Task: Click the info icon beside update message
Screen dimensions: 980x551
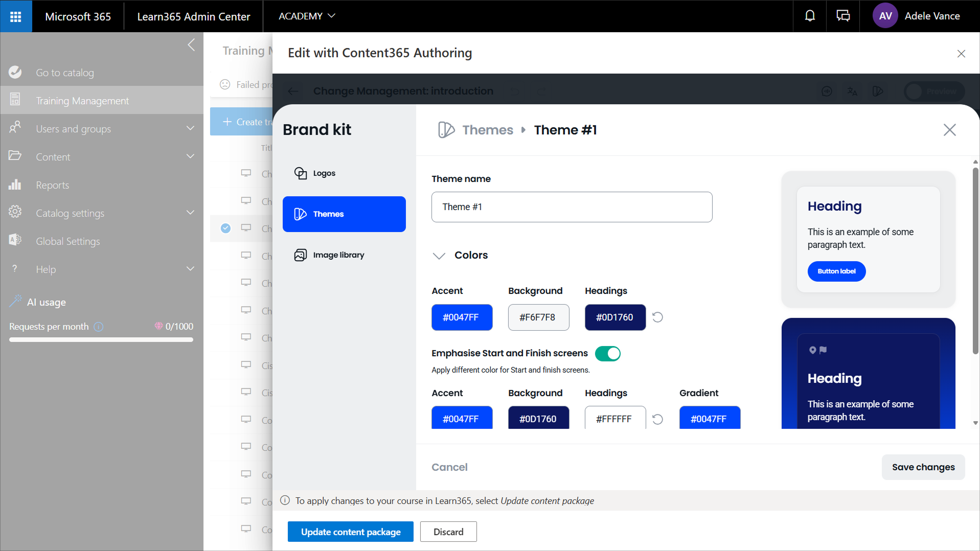Action: point(285,500)
